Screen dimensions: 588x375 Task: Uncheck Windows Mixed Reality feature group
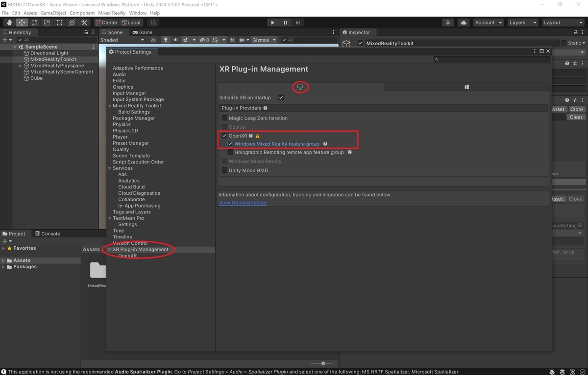coord(230,144)
